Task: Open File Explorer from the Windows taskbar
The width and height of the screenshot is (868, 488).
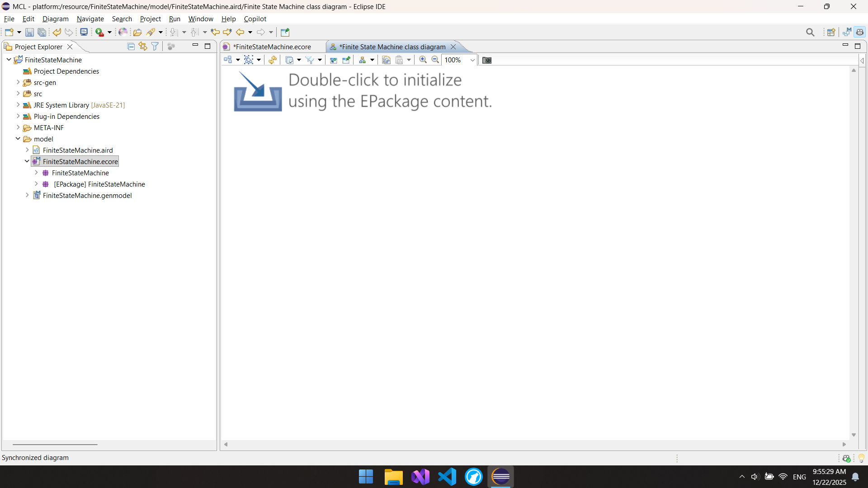Action: point(393,477)
